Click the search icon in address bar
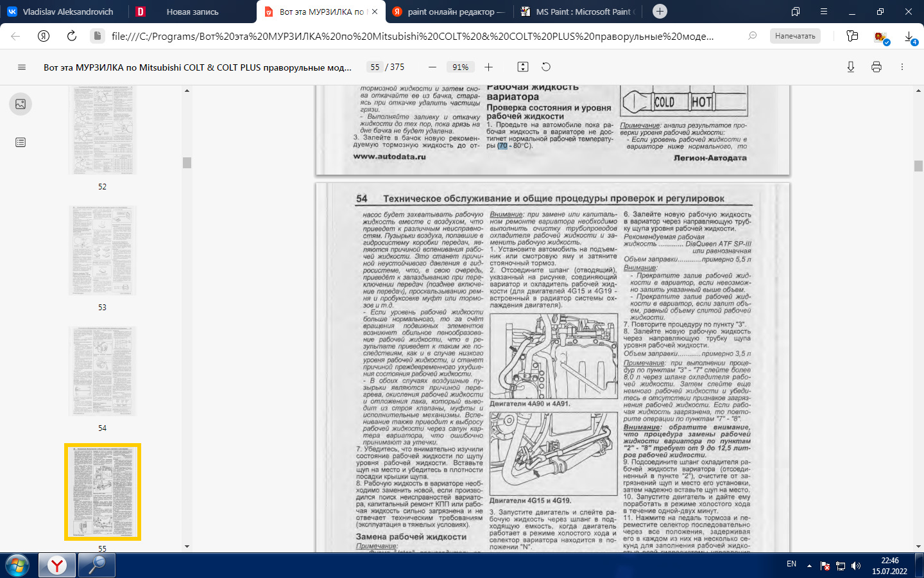The width and height of the screenshot is (924, 578). 753,36
